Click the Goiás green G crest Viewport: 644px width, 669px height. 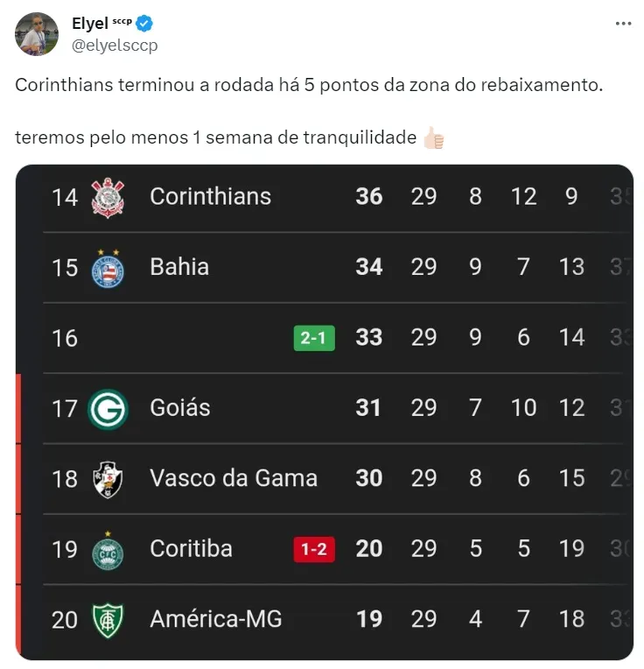(108, 409)
